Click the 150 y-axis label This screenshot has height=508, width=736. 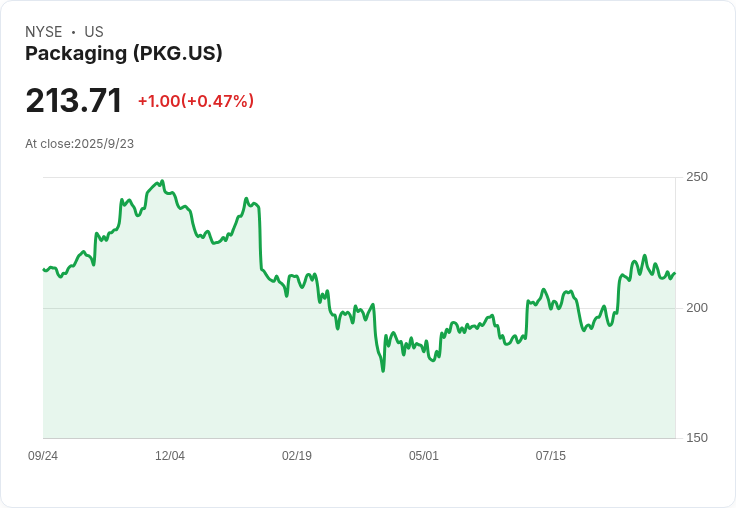point(696,438)
